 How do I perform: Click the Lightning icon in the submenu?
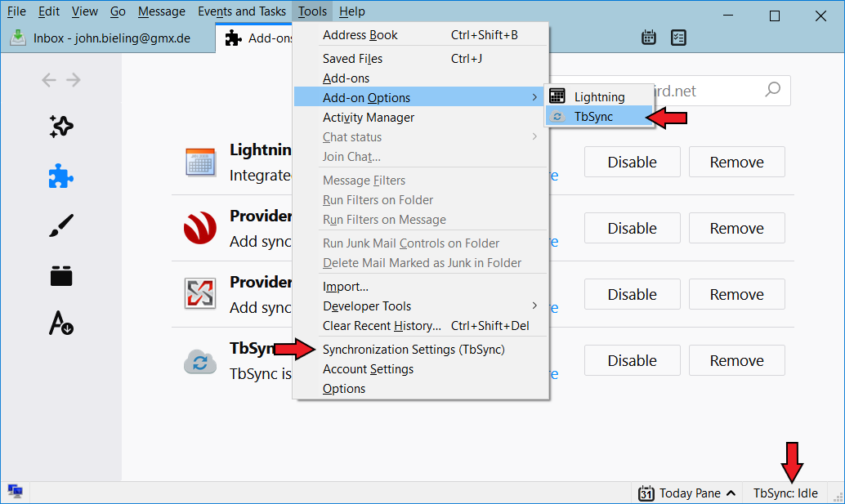pos(557,96)
